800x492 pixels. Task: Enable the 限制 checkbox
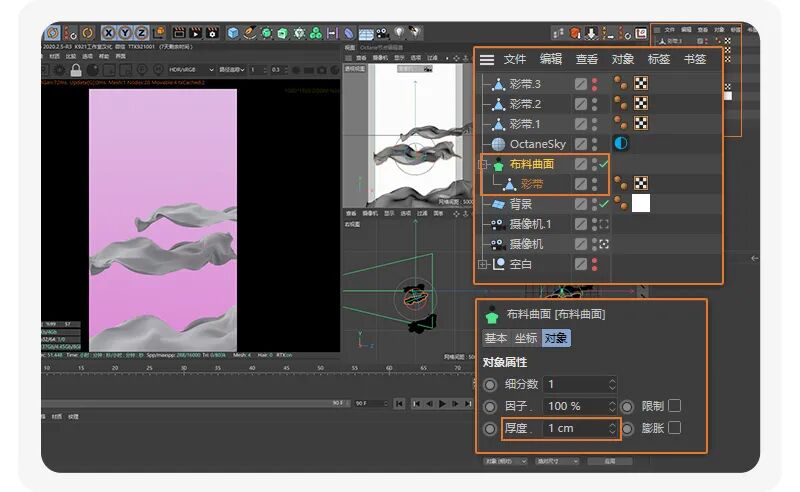tap(674, 406)
